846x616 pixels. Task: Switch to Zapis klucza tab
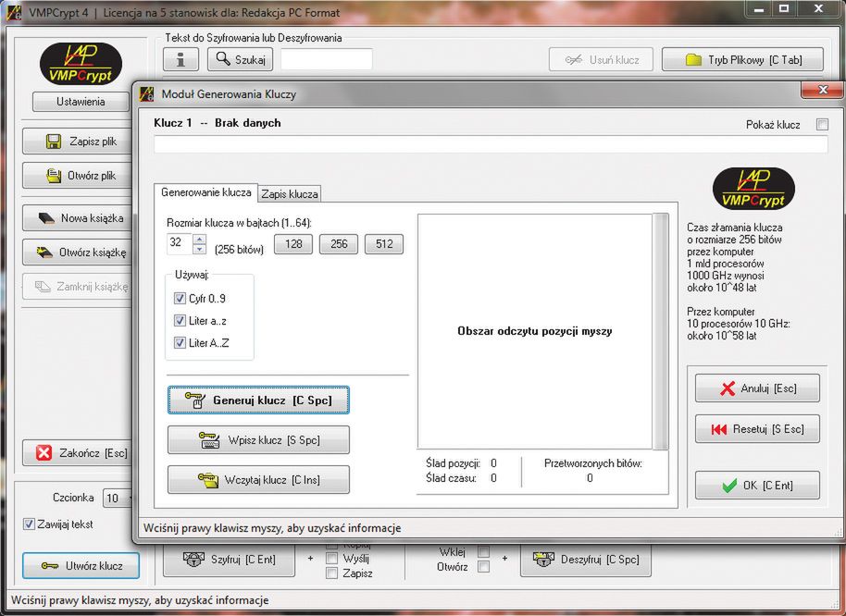(x=290, y=194)
